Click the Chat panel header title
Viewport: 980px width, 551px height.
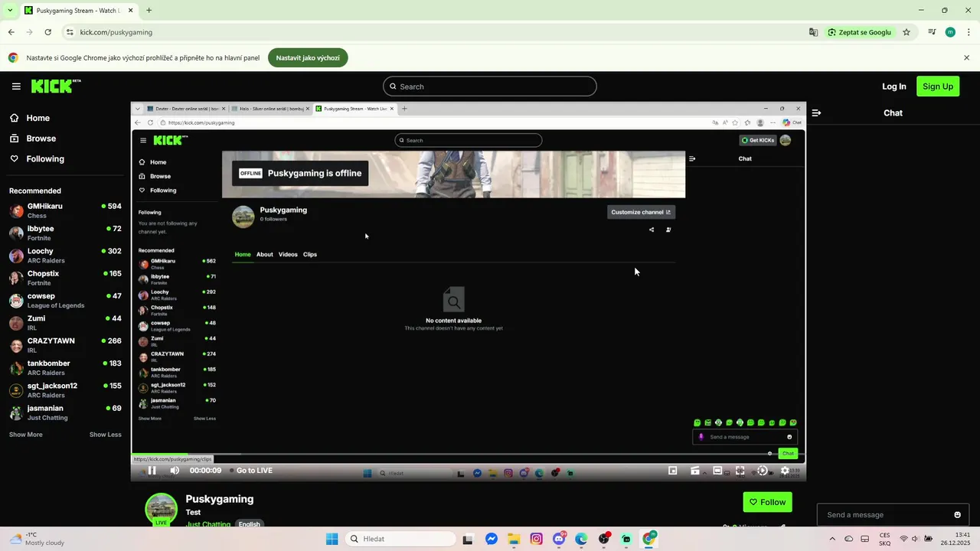[x=893, y=112]
